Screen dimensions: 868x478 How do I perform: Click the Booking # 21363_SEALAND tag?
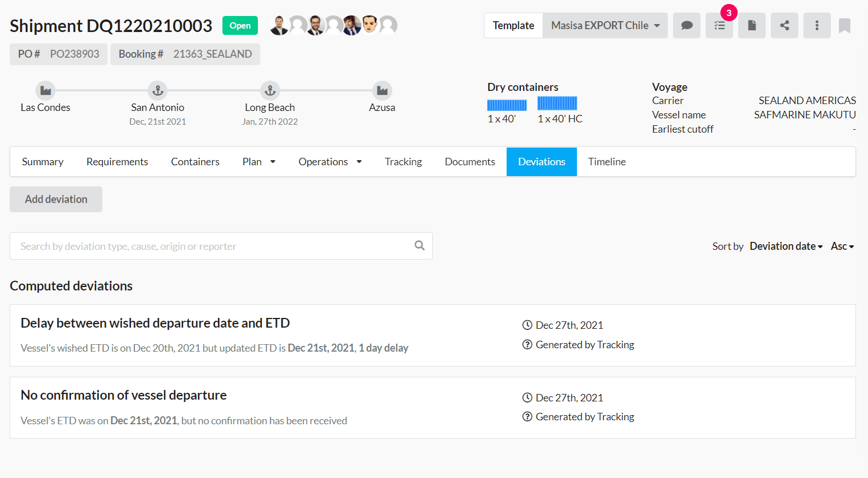[185, 54]
